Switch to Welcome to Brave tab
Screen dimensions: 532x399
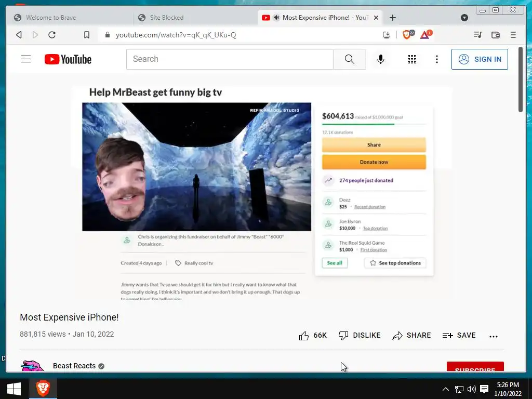(x=70, y=18)
